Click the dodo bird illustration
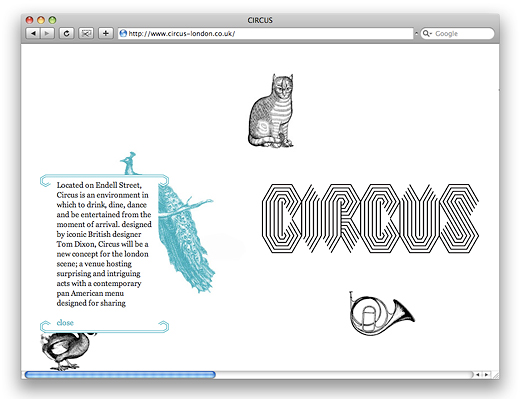This screenshot has height=399, width=520. click(x=66, y=351)
